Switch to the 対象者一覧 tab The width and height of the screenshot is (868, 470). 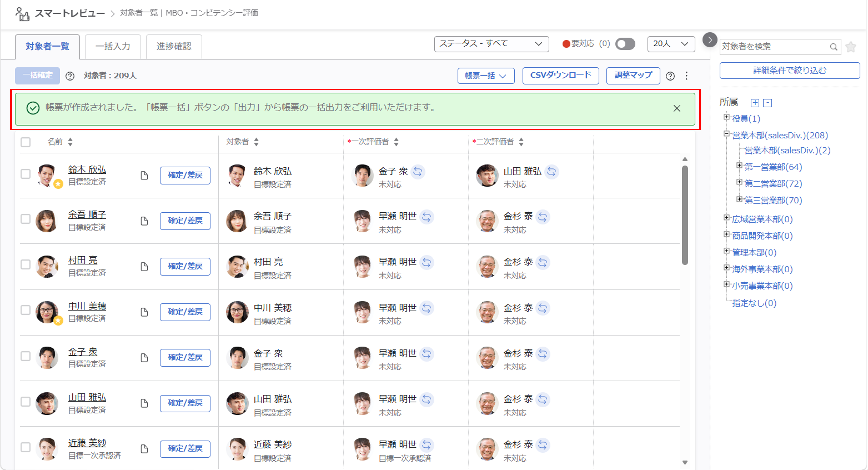click(x=48, y=47)
